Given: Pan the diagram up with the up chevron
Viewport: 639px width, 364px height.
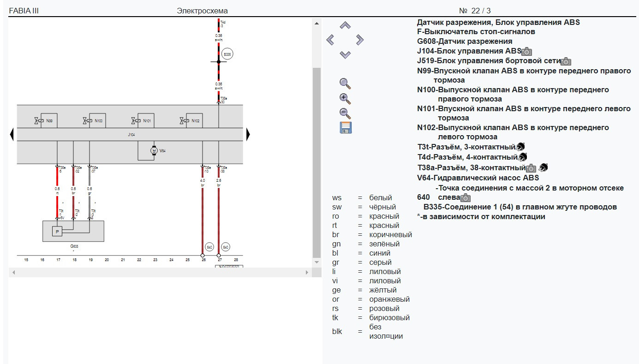Looking at the screenshot, I should pyautogui.click(x=345, y=25).
